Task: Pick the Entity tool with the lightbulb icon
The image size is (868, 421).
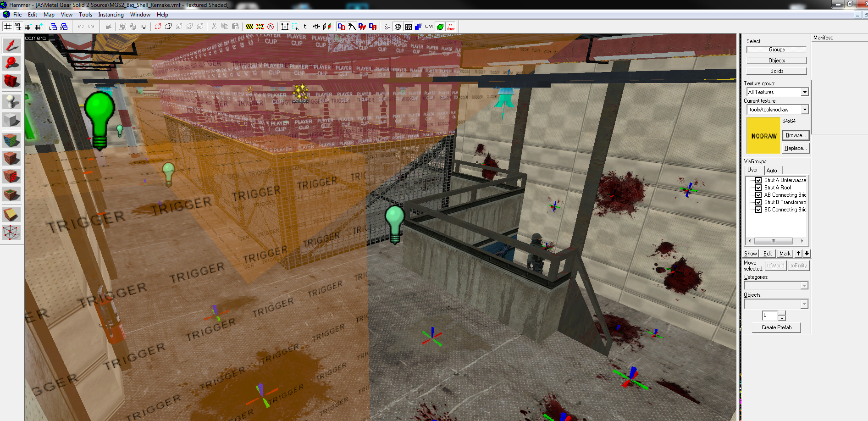Action: (x=11, y=101)
